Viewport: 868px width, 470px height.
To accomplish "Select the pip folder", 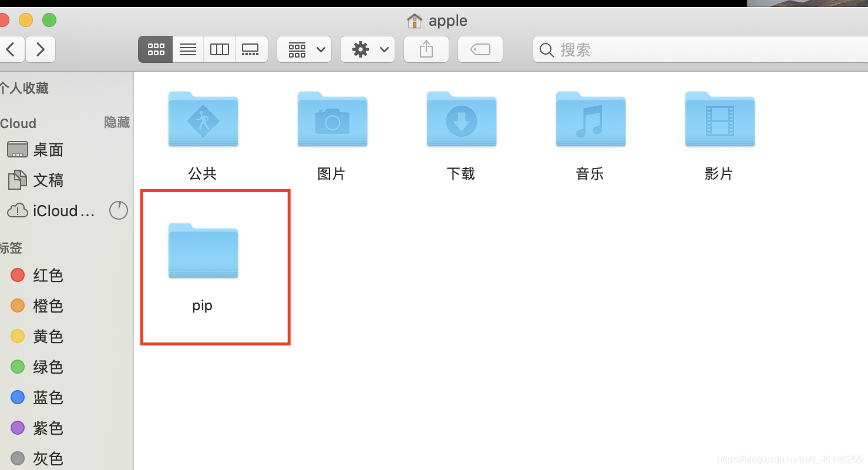I will point(203,251).
